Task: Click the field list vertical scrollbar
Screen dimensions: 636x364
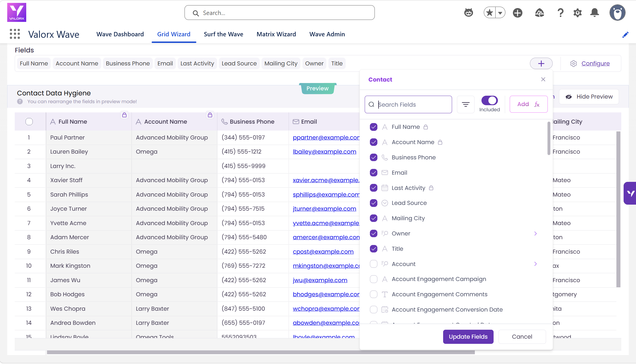Action: pyautogui.click(x=549, y=138)
